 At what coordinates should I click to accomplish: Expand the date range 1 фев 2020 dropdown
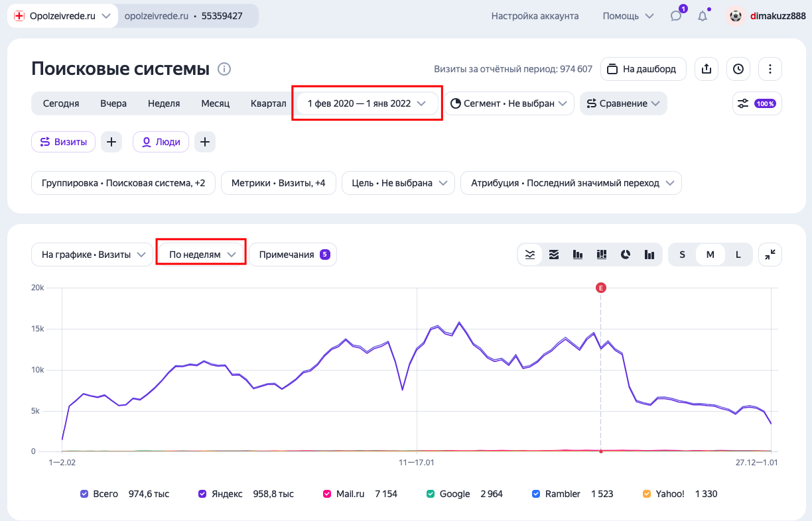pos(366,103)
